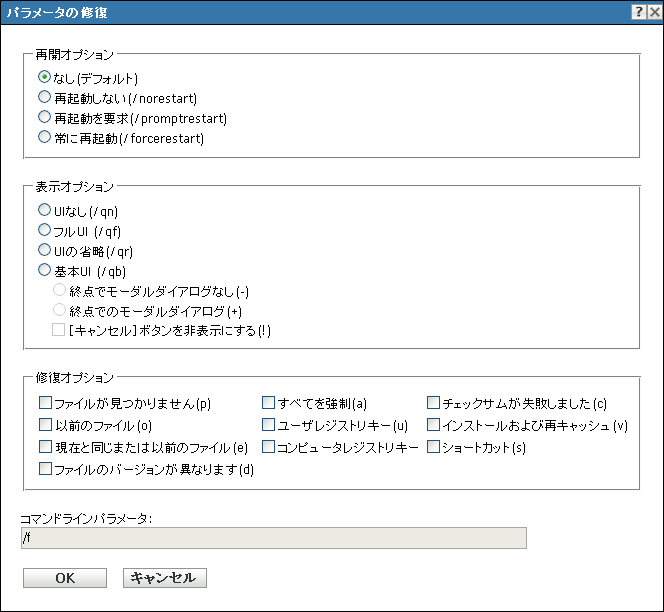This screenshot has width=664, height=612.
Task: Enable チェックサムが失敗しました(c) checkbox
Action: 434,404
